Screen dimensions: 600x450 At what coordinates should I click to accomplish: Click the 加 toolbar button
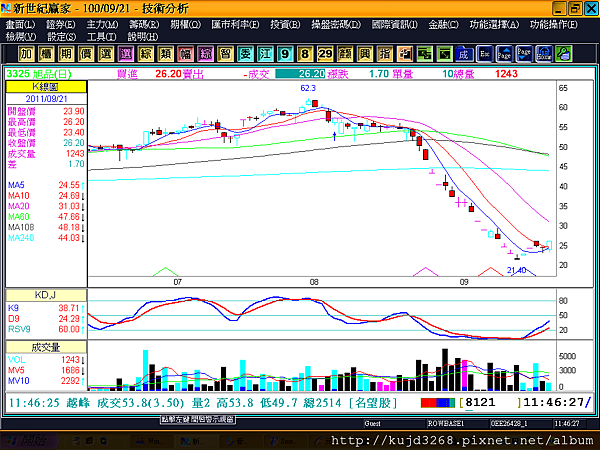(x=26, y=54)
